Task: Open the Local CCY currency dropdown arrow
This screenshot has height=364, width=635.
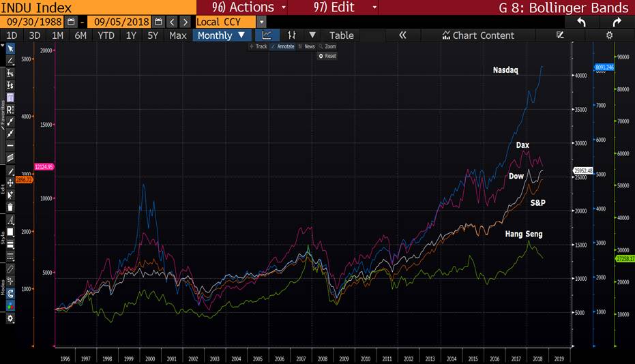Action: point(262,22)
